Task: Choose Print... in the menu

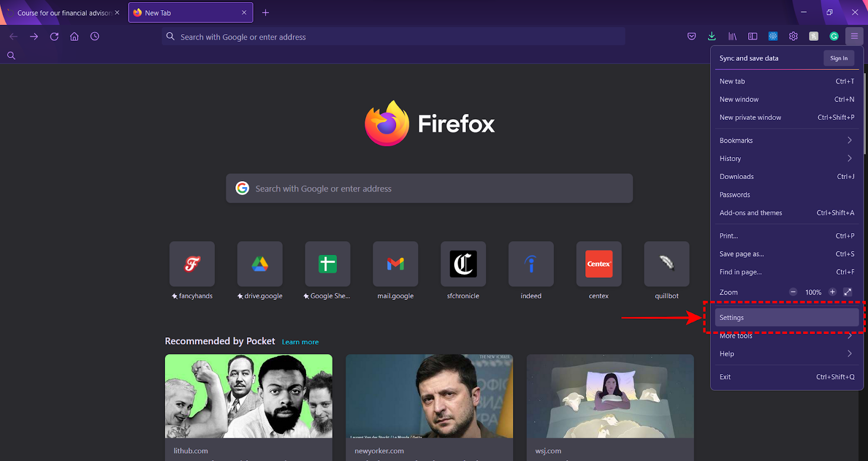Action: [787, 236]
